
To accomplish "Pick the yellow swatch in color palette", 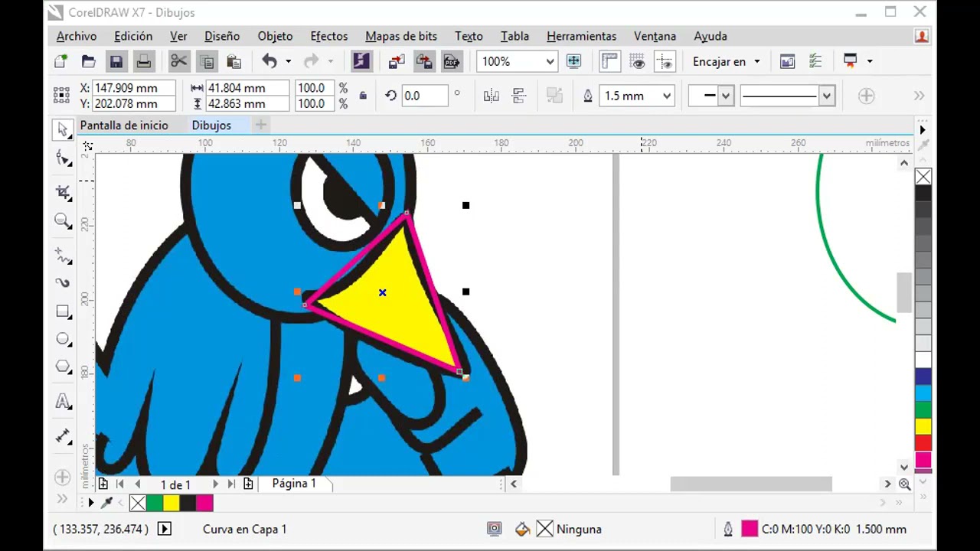I will point(923,426).
